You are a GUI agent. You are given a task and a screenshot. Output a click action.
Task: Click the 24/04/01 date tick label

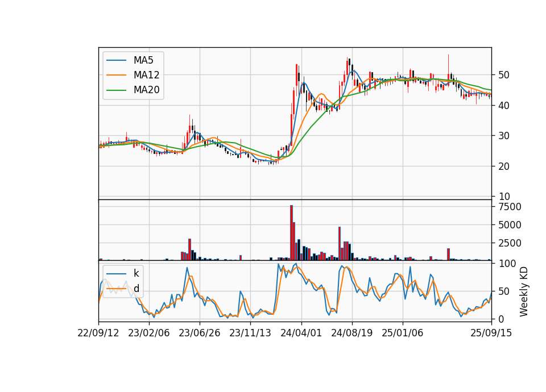(x=301, y=333)
